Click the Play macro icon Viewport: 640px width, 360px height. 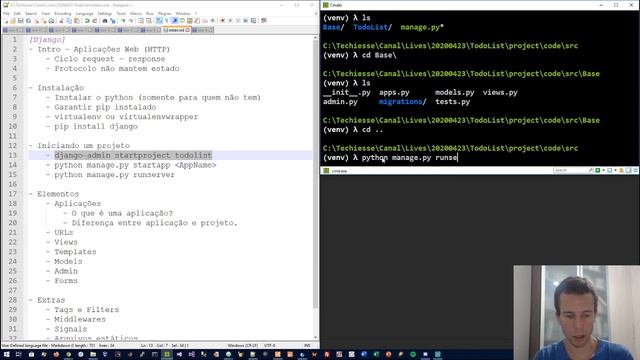(238, 20)
